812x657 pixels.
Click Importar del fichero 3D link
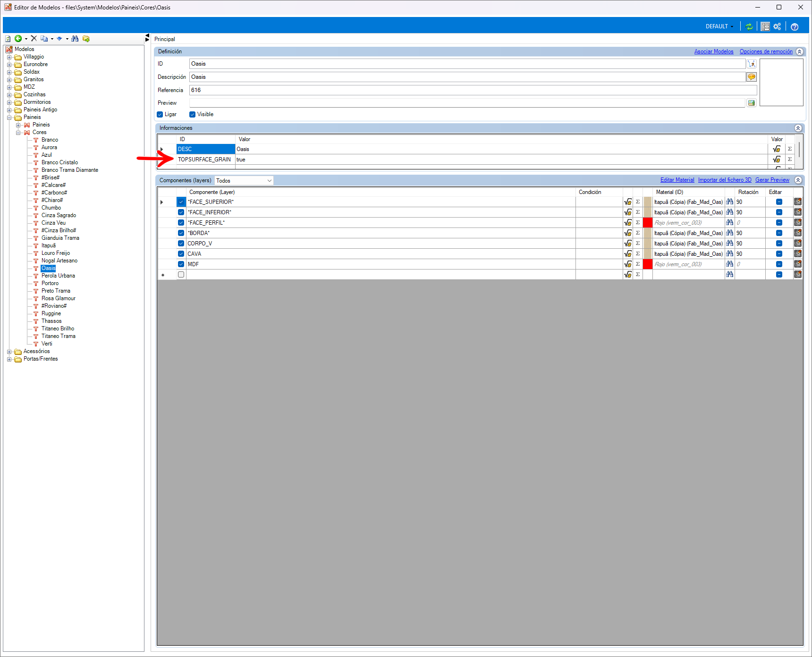point(725,180)
